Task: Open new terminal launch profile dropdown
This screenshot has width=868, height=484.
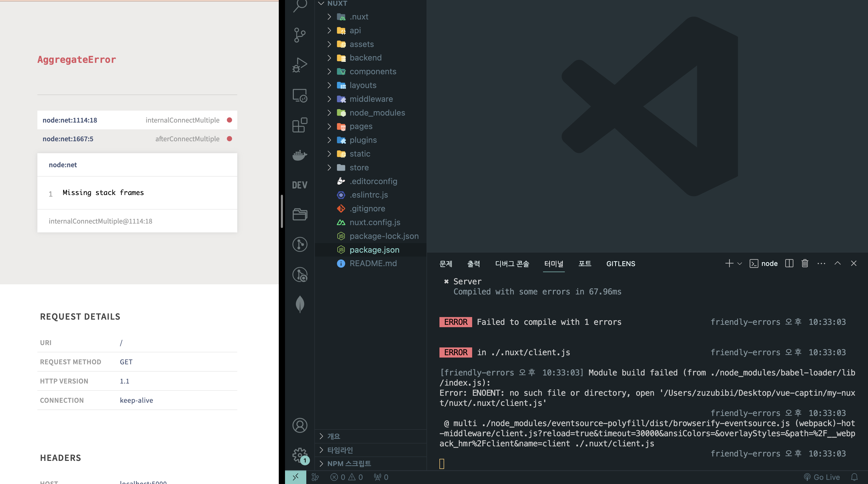Action: point(740,264)
